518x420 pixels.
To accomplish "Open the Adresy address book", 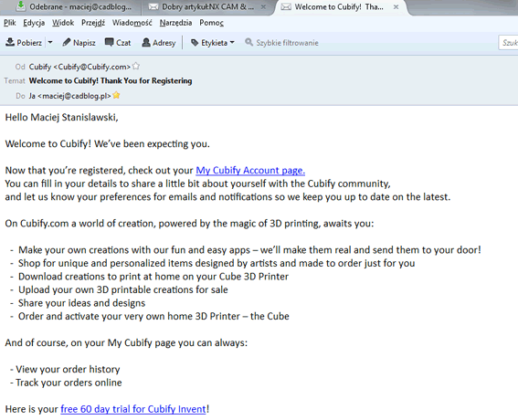I will click(159, 43).
